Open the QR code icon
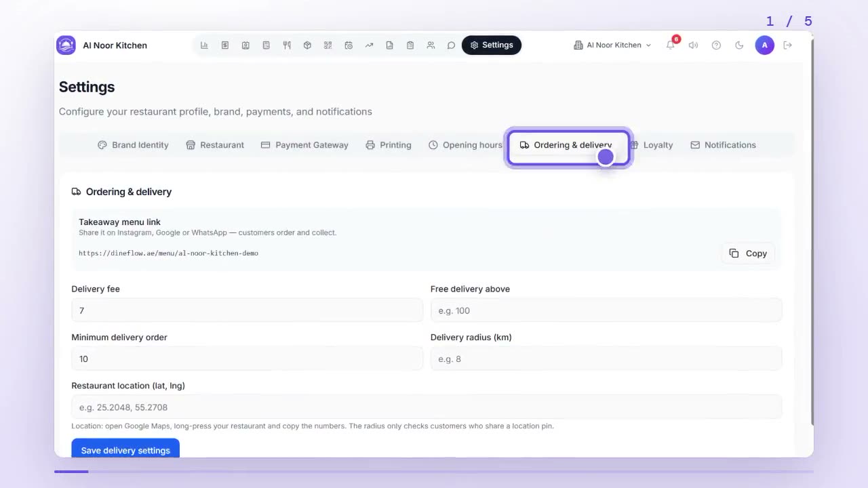Viewport: 868px width, 488px height. tap(328, 45)
